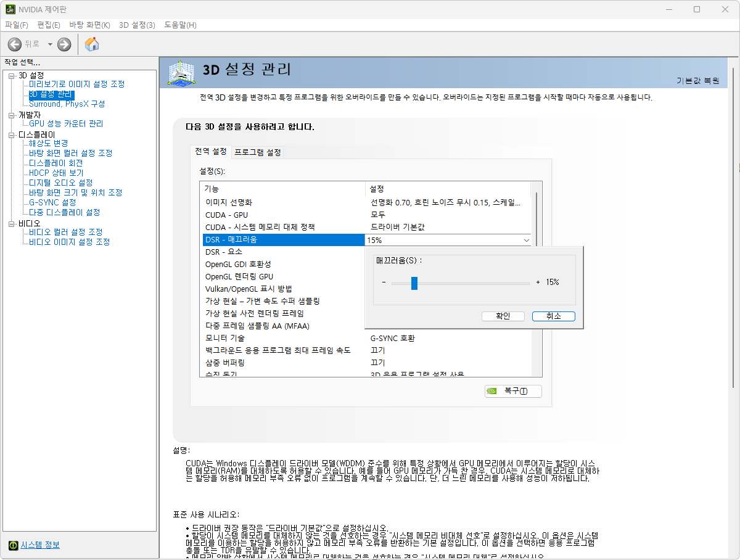This screenshot has width=740, height=560.
Task: Click the Forward arrow button
Action: pyautogui.click(x=64, y=44)
